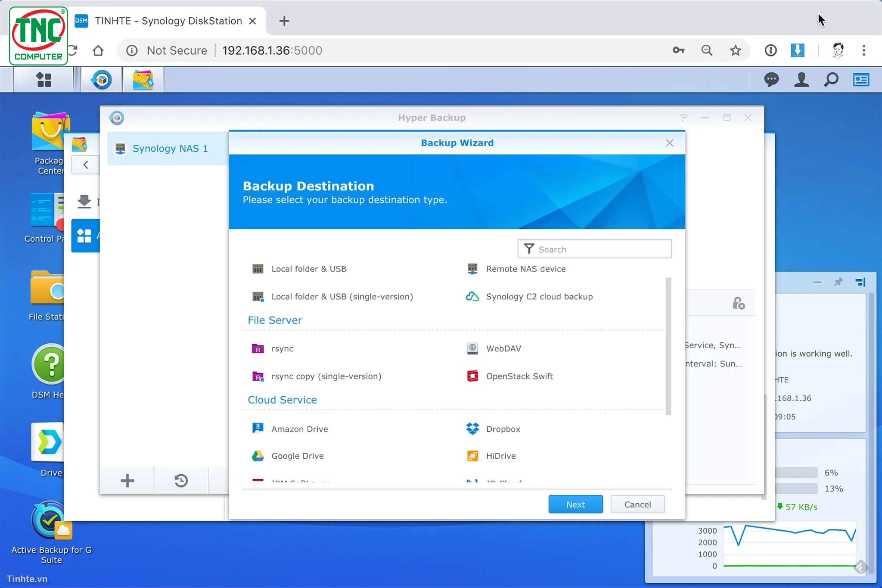This screenshot has width=882, height=588.
Task: Open Package Center Installed download icon
Action: (84, 201)
